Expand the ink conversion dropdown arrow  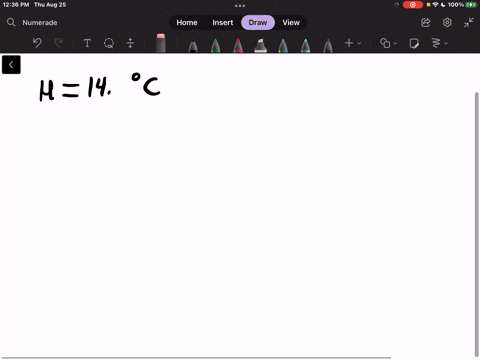click(x=446, y=43)
